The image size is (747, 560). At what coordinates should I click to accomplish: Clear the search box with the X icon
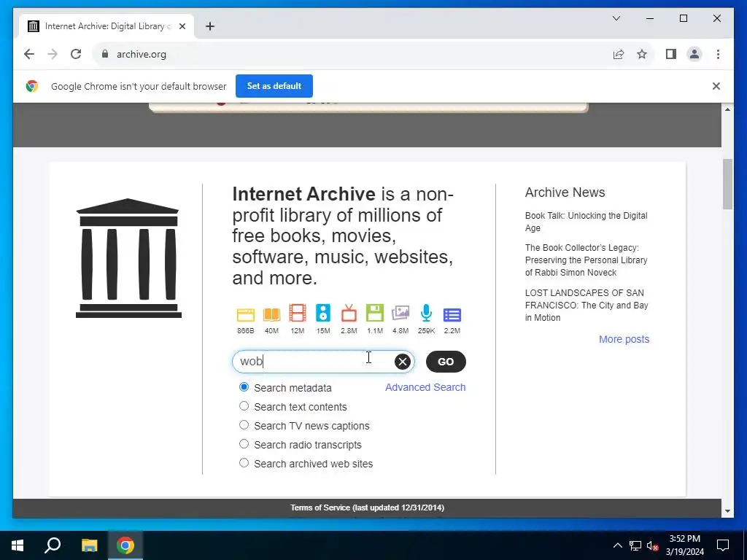point(403,362)
